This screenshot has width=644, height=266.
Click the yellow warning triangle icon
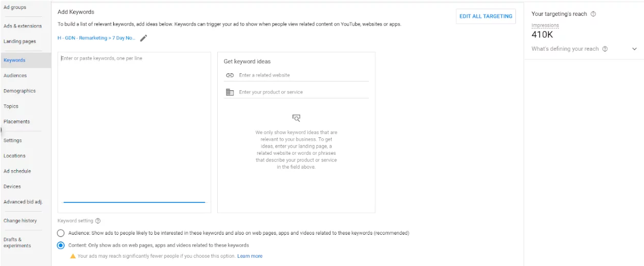click(73, 256)
